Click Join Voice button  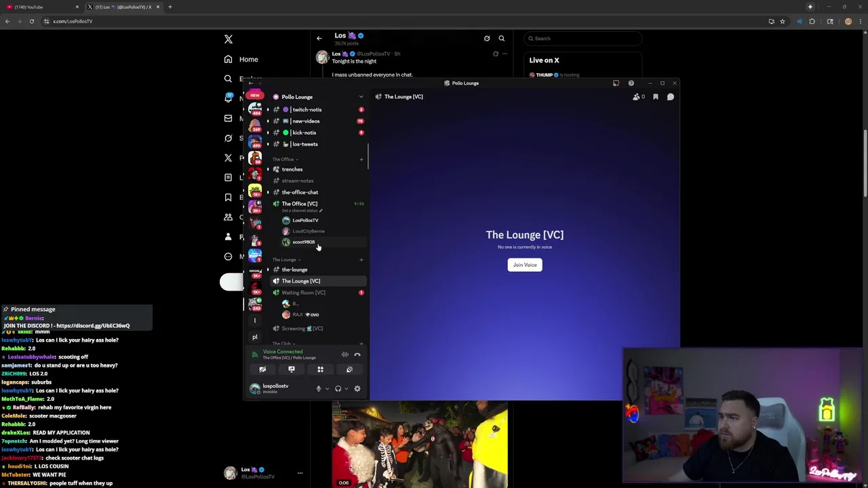tap(525, 265)
